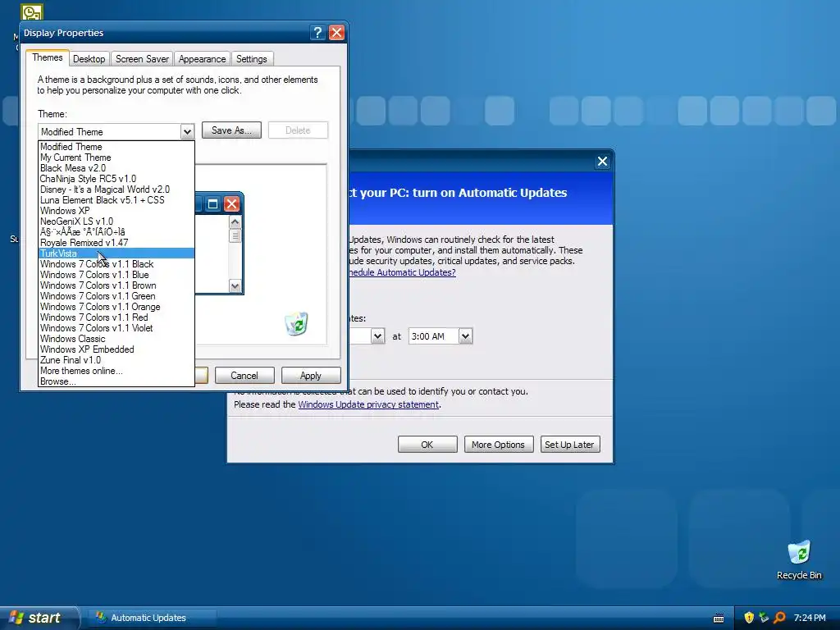Click the security shield tray icon
This screenshot has height=630, width=840.
click(x=749, y=618)
